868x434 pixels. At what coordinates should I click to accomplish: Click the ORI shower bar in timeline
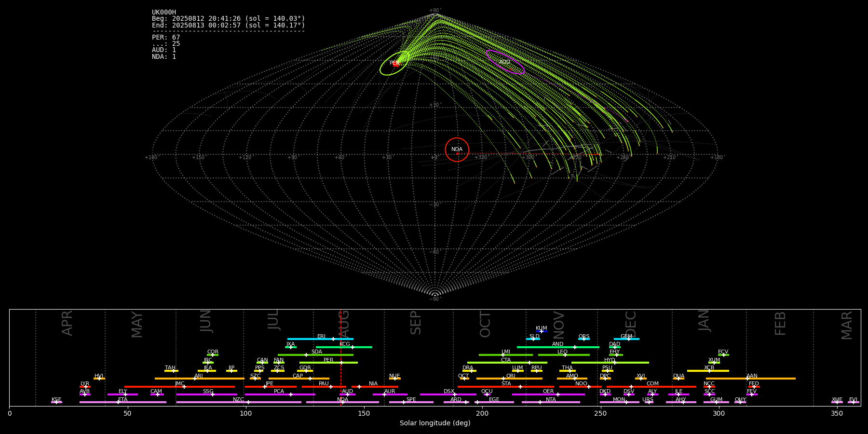[x=509, y=379]
